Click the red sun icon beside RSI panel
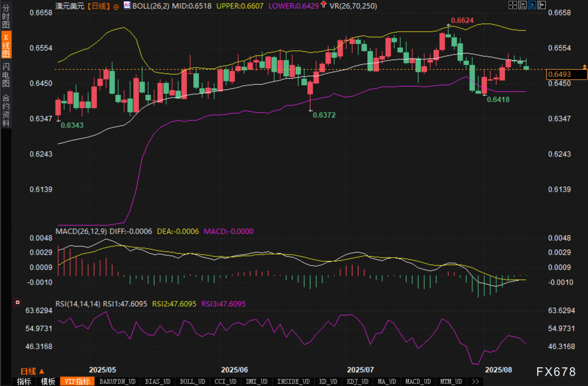The width and height of the screenshot is (588, 386). pos(17,302)
